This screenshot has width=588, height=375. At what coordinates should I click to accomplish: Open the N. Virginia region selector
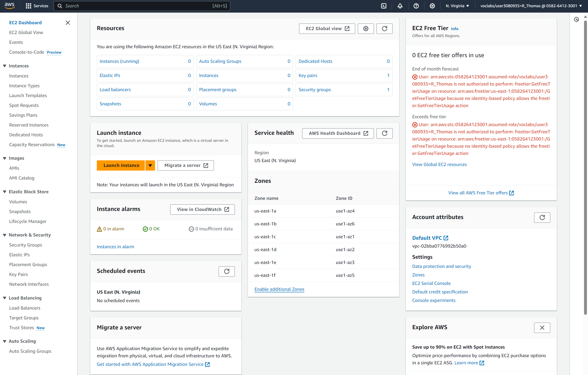457,6
